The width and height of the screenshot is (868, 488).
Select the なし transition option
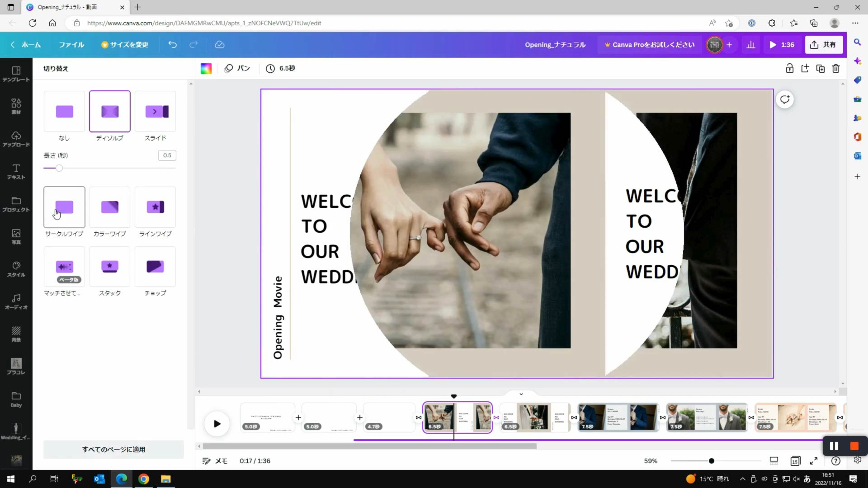point(64,112)
